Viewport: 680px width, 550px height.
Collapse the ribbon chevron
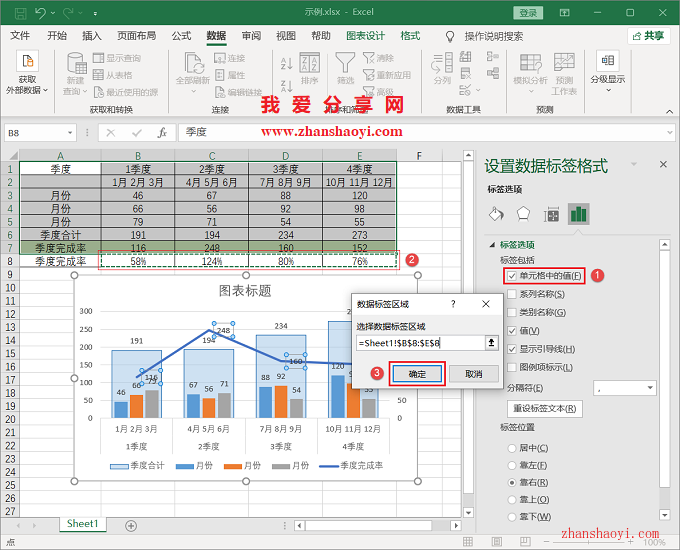point(669,111)
